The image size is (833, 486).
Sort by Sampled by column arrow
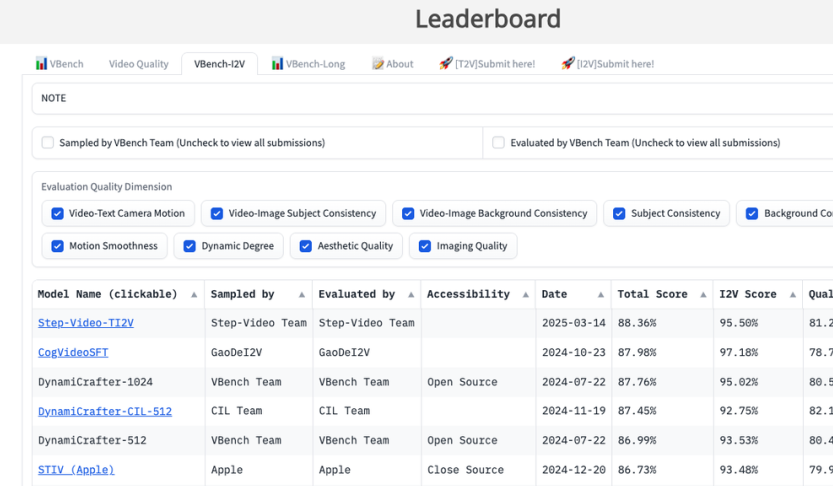[302, 295]
